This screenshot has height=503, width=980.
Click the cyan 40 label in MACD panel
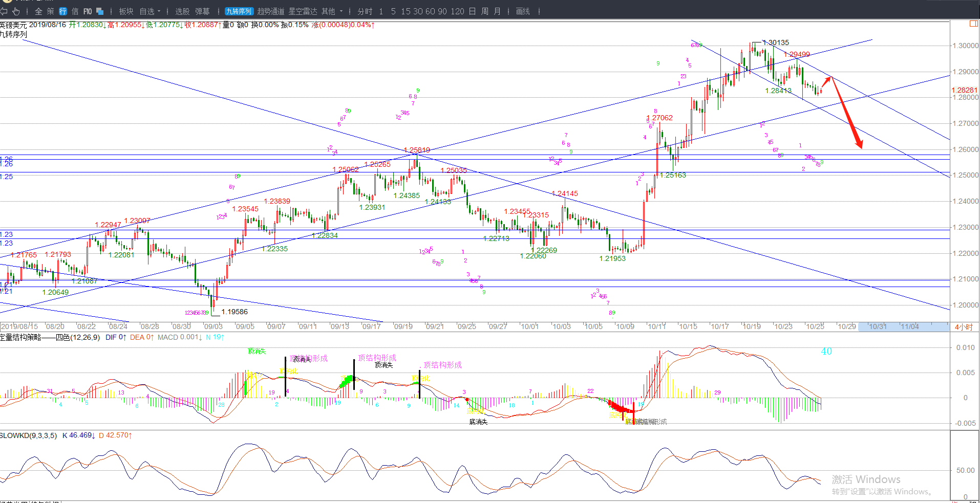826,352
